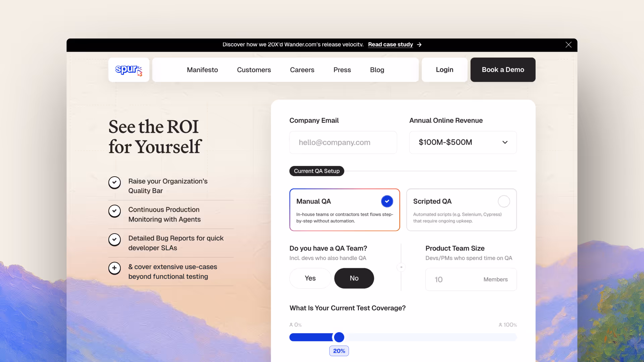Click the Book a Demo button
This screenshot has width=644, height=362.
[x=502, y=70]
